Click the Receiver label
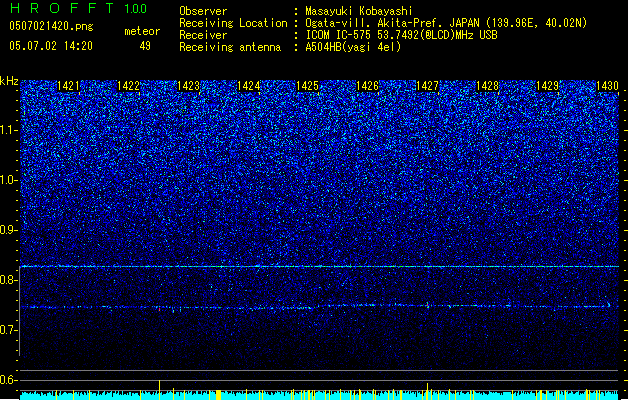 [x=203, y=35]
